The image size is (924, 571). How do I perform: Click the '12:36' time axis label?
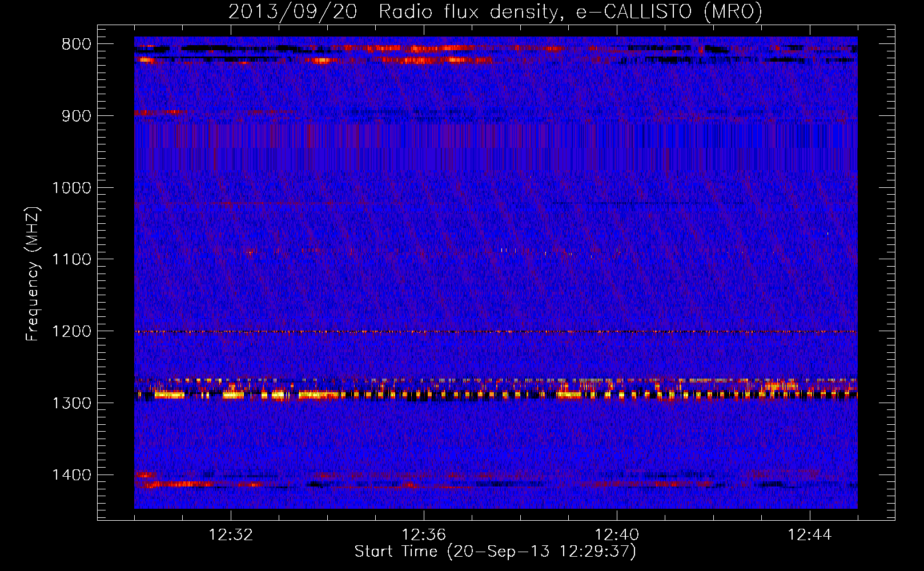(x=424, y=535)
